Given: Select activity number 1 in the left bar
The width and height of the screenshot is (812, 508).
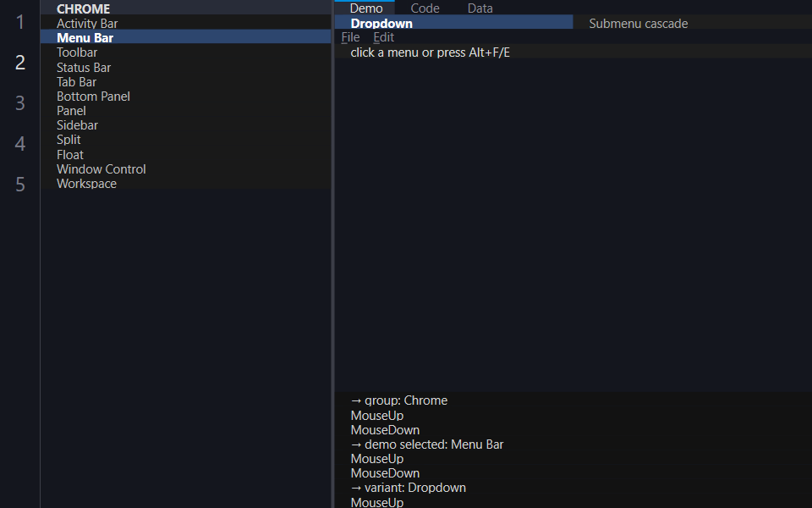Looking at the screenshot, I should click(x=20, y=22).
